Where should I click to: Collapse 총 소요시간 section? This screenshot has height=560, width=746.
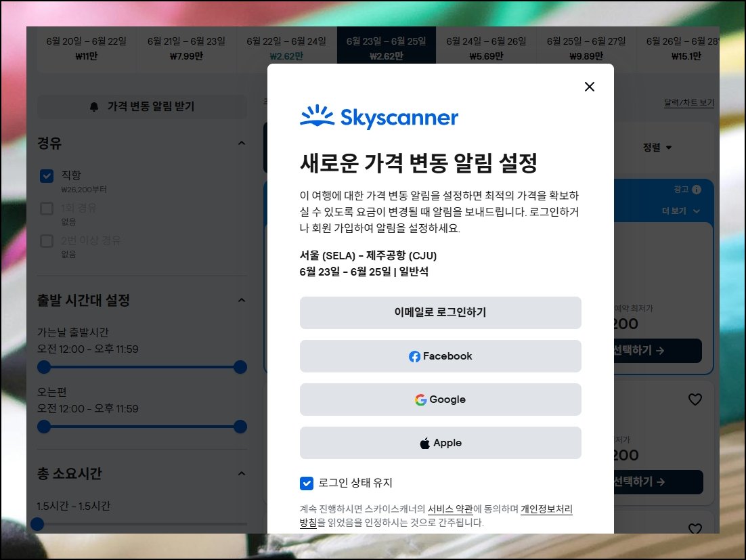click(242, 473)
